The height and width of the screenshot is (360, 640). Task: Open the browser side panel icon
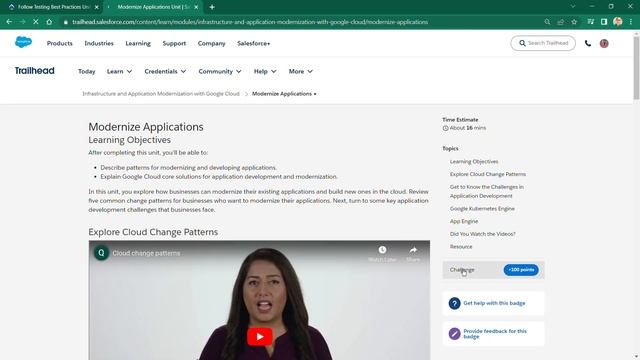pos(604,22)
